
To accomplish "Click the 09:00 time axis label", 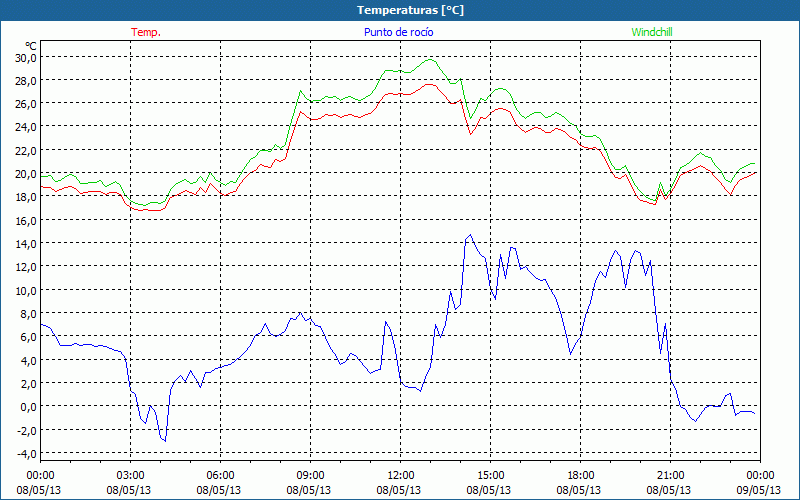I will pos(311,476).
